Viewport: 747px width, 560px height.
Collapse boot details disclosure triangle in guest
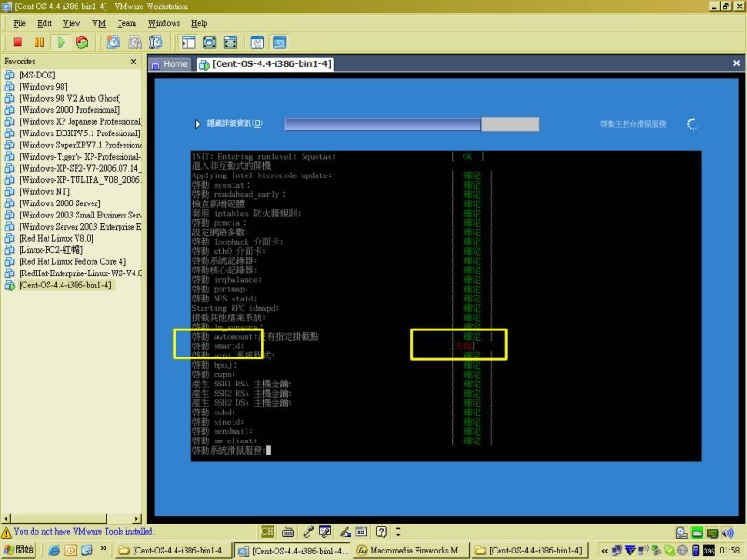tap(197, 124)
